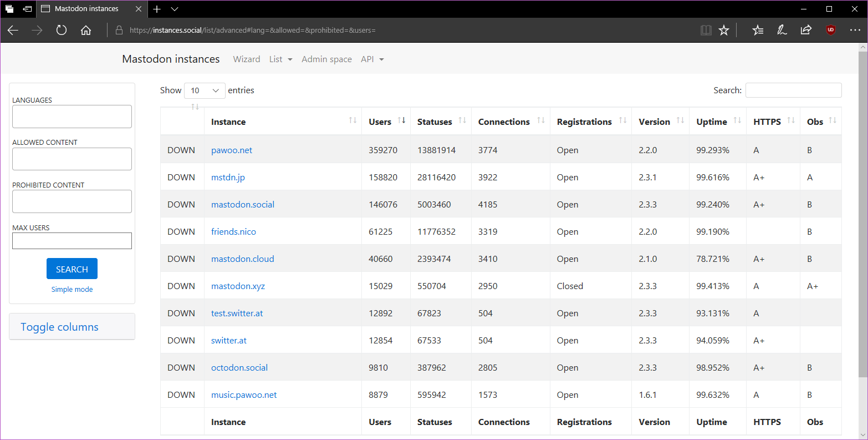Viewport: 868px width, 440px height.
Task: Open the mastodon.social instance link
Action: point(243,204)
